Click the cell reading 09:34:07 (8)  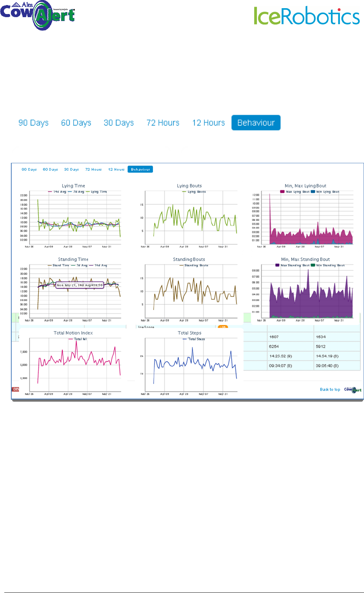pyautogui.click(x=290, y=366)
